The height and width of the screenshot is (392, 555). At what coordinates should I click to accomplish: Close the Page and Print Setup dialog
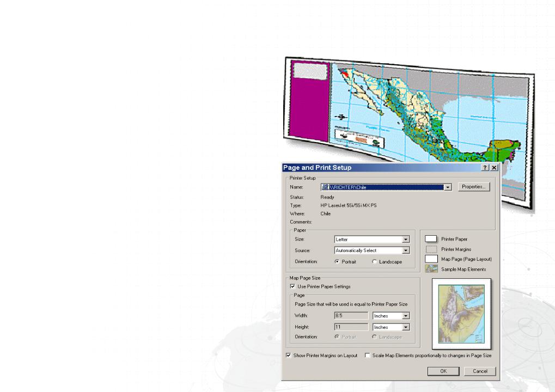pos(494,168)
